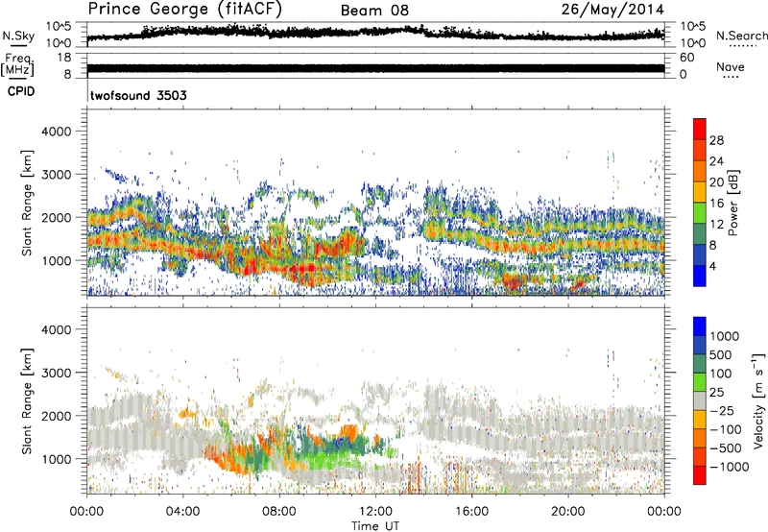Click the 'Beam 08' label
This screenshot has height=532, width=768.
tap(374, 11)
